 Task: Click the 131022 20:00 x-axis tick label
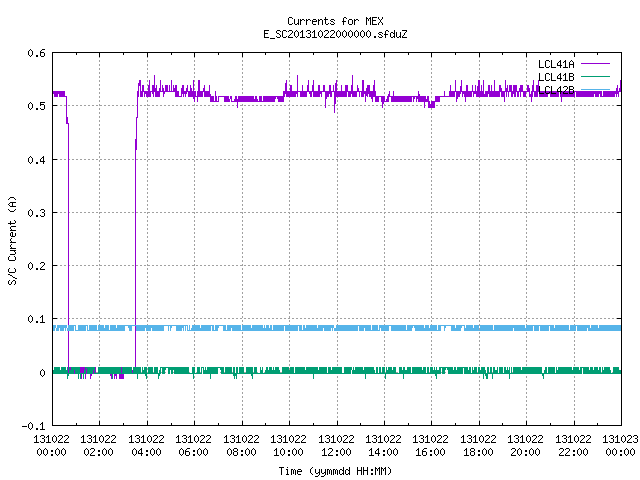tap(525, 446)
